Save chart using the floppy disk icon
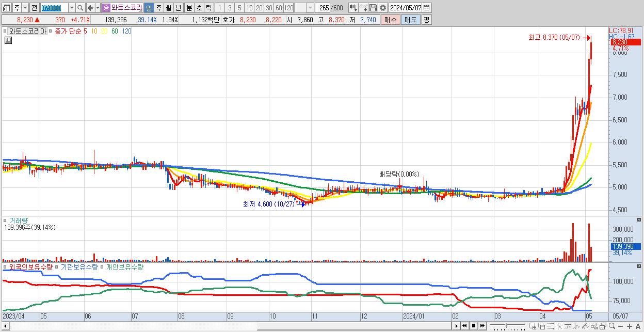Screen dimensions: 644x332 coord(373,8)
